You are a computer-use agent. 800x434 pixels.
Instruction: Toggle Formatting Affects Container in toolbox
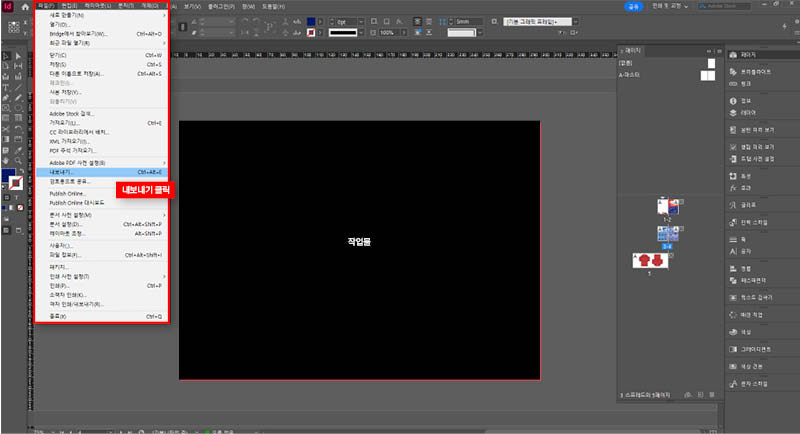(7, 197)
